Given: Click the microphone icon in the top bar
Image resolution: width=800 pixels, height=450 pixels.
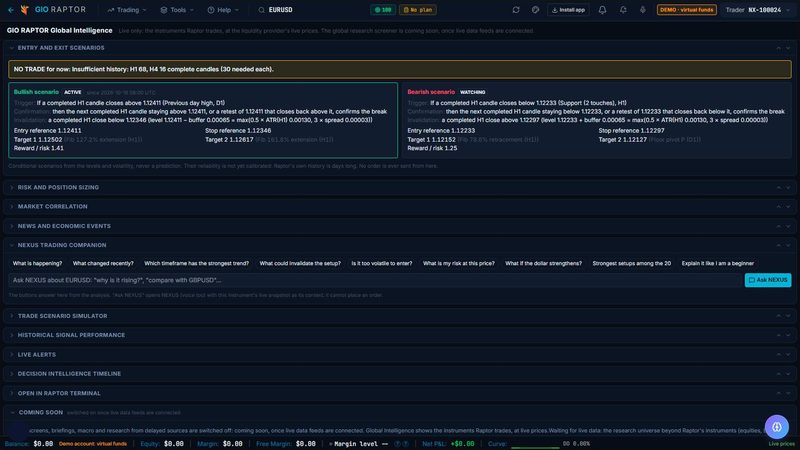Looking at the screenshot, I should click(x=642, y=10).
